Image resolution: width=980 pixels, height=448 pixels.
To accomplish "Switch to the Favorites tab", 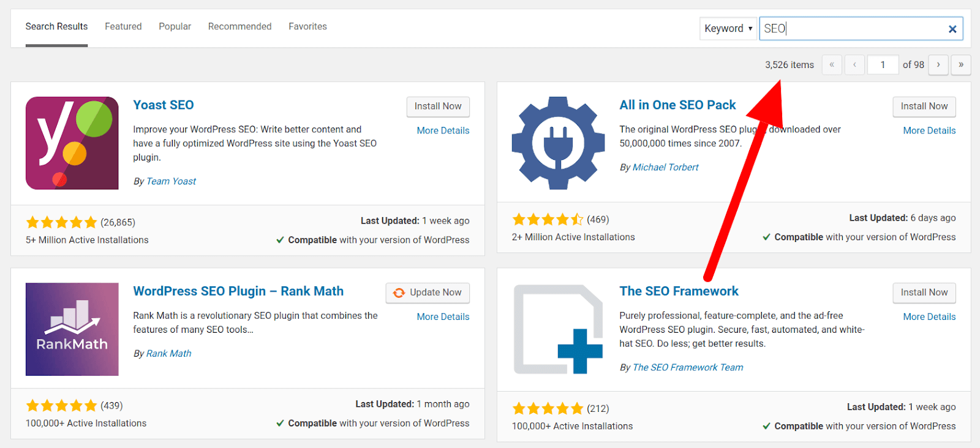I will [307, 26].
